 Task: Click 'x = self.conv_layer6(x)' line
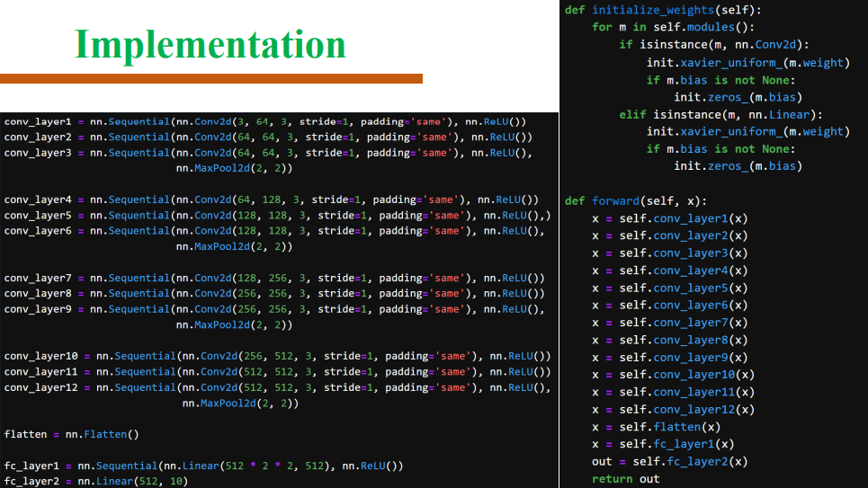(670, 306)
